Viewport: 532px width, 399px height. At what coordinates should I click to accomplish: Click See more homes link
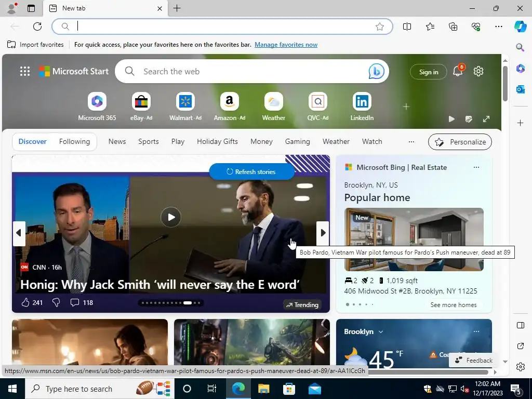pos(453,304)
